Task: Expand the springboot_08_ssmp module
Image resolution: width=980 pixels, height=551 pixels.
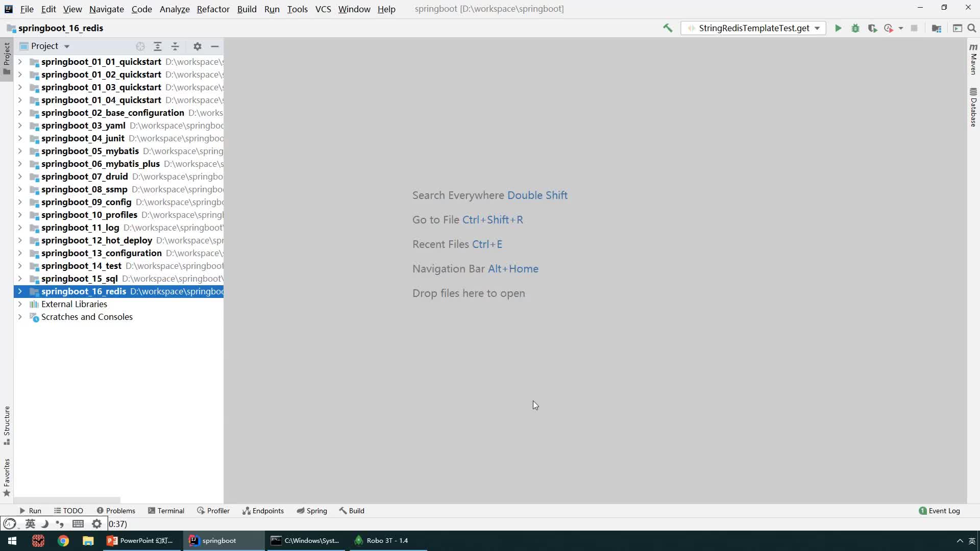Action: tap(20, 189)
